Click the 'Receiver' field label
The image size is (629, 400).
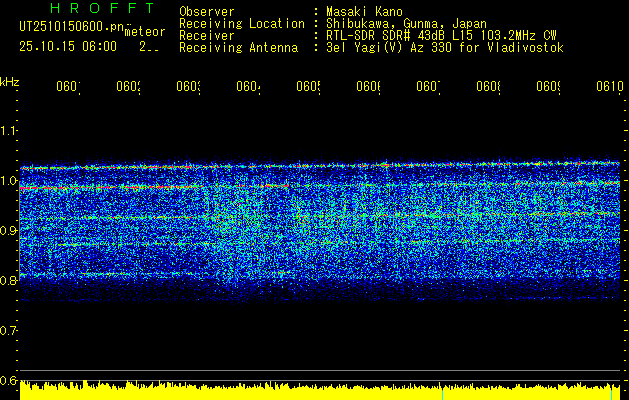[207, 36]
